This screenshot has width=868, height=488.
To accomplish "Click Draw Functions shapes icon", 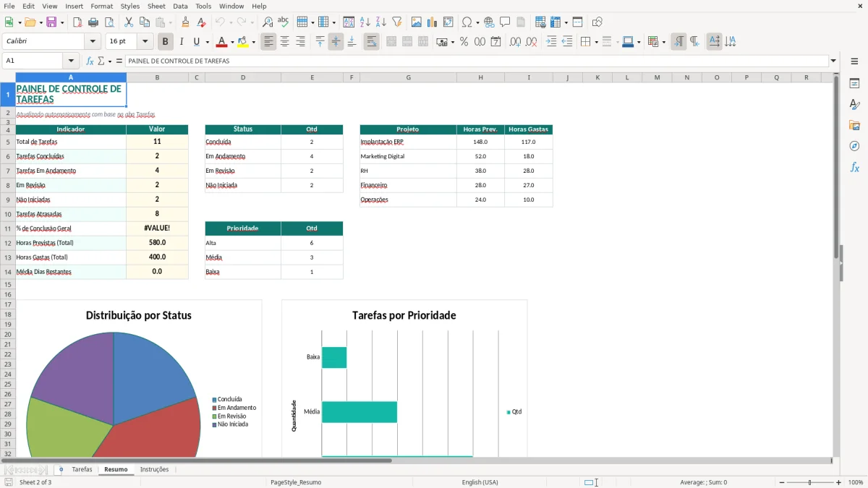I will pyautogui.click(x=597, y=22).
